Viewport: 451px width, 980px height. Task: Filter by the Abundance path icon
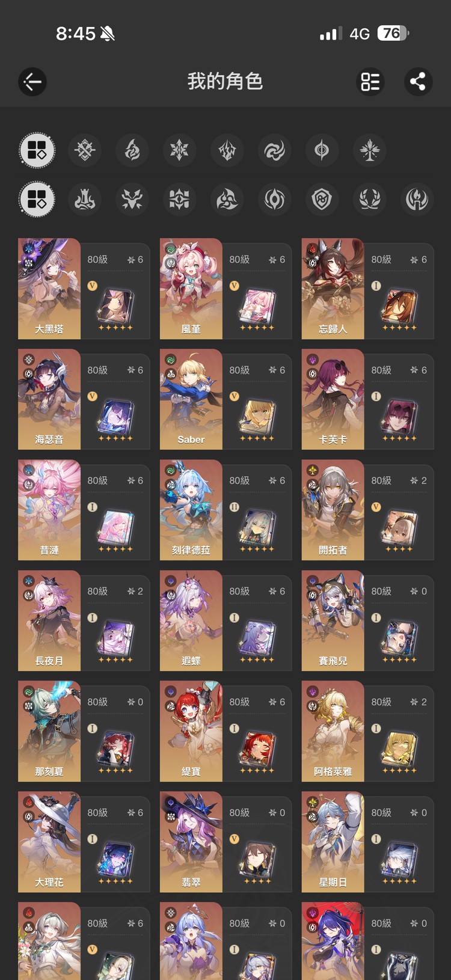(369, 199)
